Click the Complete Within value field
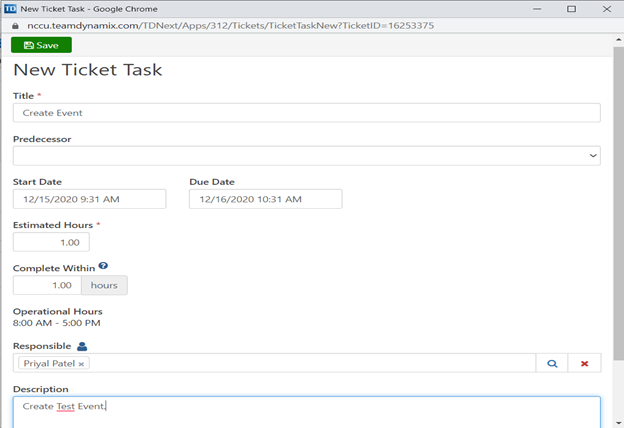The height and width of the screenshot is (428, 624). (47, 285)
